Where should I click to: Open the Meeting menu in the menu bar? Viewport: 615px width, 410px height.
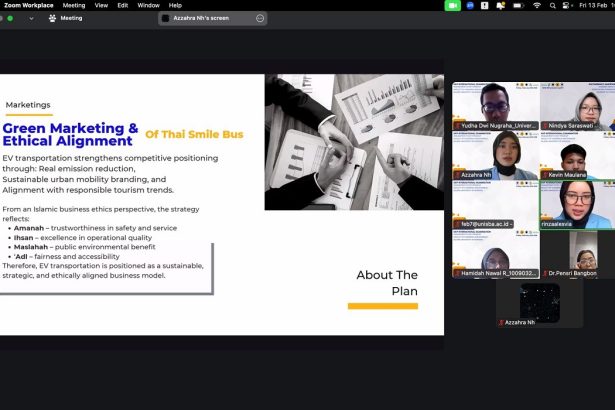tap(74, 5)
